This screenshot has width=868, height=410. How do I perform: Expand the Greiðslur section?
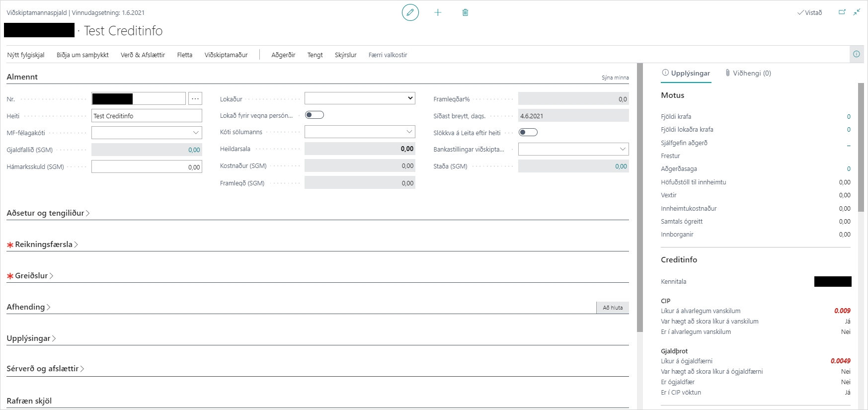point(31,276)
